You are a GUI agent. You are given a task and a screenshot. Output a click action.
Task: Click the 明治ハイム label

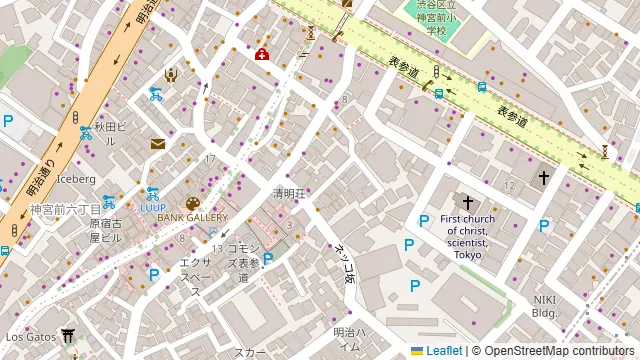[x=350, y=339]
